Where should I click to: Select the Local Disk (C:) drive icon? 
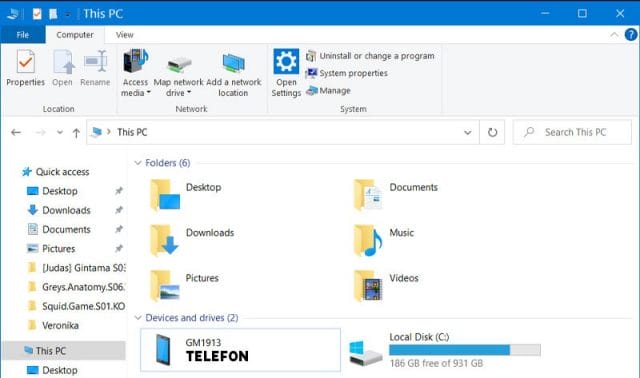click(366, 354)
